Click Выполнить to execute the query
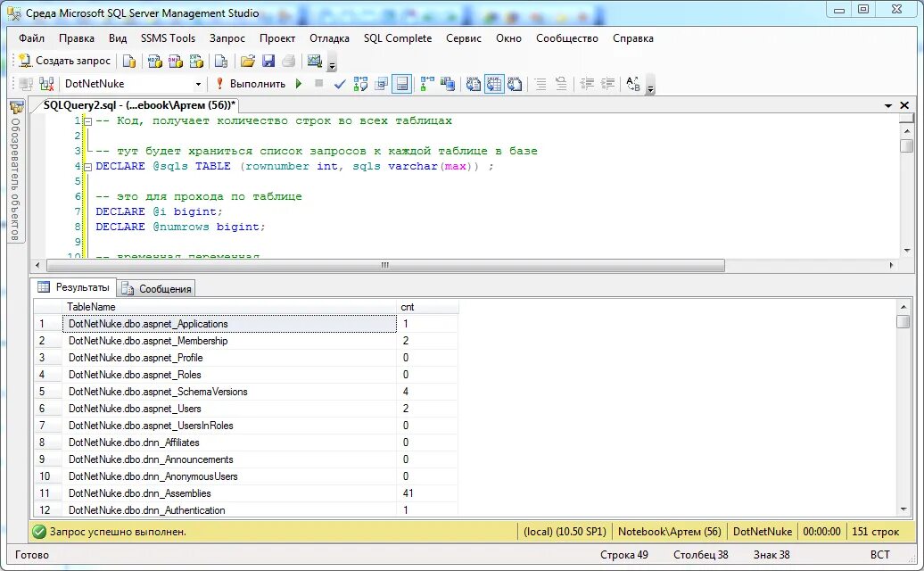Image resolution: width=924 pixels, height=571 pixels. point(251,84)
